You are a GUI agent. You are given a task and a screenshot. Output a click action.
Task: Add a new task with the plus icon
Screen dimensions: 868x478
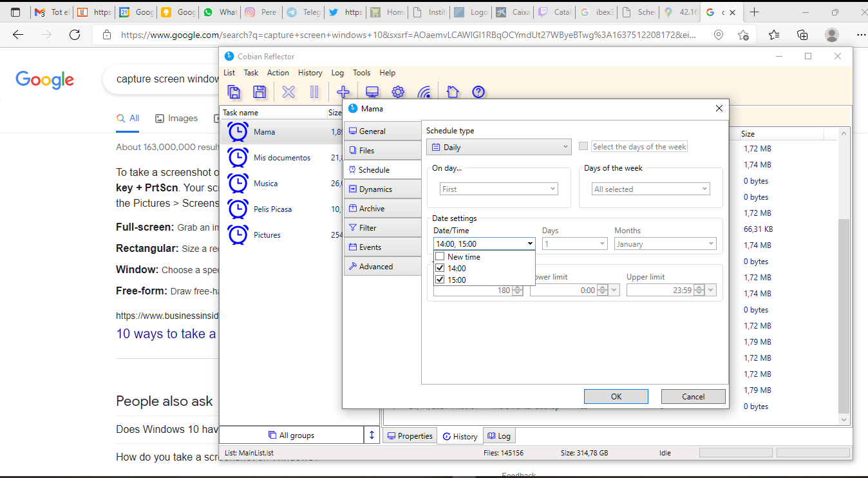point(343,92)
